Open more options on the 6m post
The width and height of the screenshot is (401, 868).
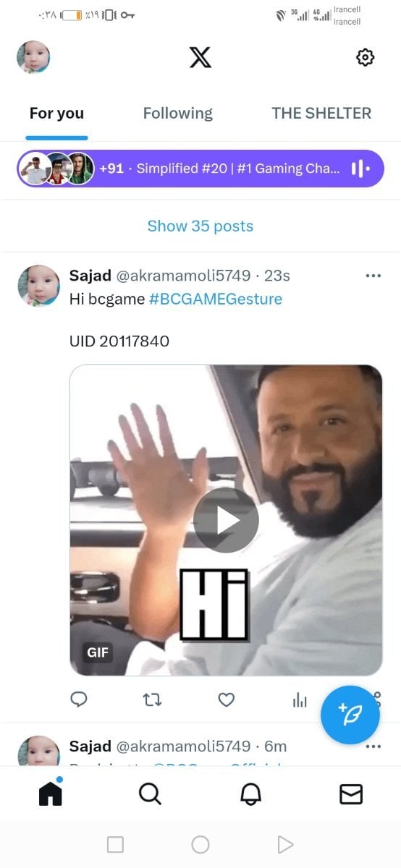pyautogui.click(x=373, y=746)
